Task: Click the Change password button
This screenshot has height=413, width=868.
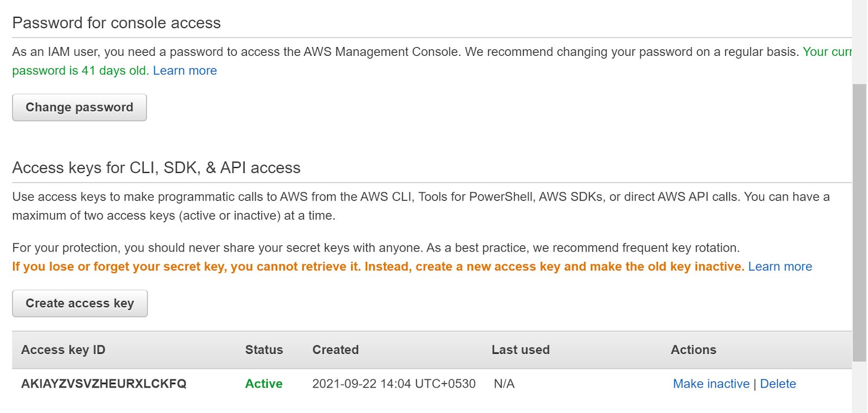Action: [79, 107]
